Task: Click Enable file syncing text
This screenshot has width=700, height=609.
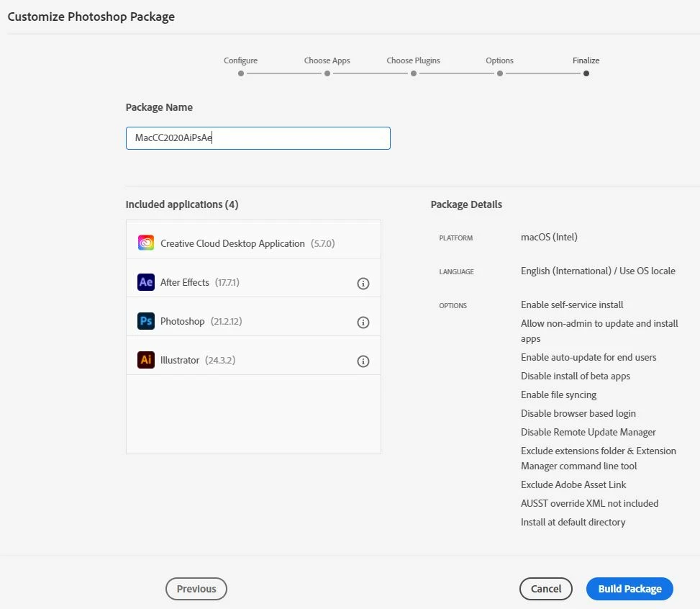Action: pyautogui.click(x=558, y=395)
